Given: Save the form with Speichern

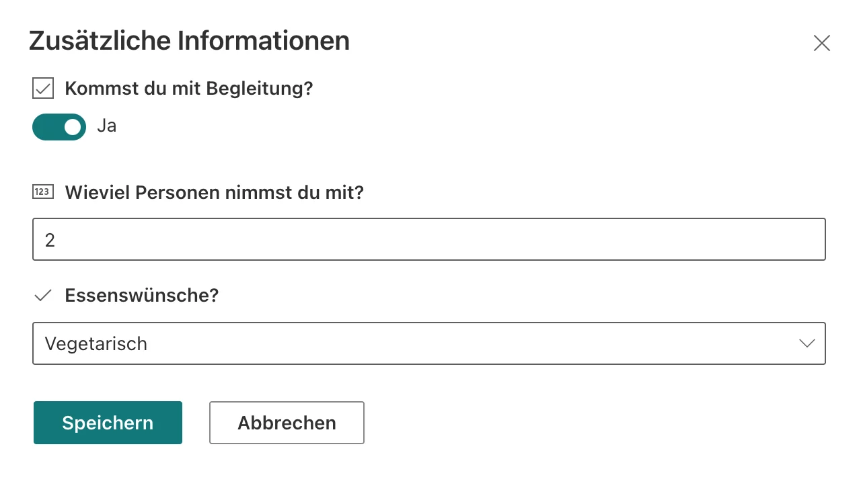Looking at the screenshot, I should pyautogui.click(x=108, y=423).
